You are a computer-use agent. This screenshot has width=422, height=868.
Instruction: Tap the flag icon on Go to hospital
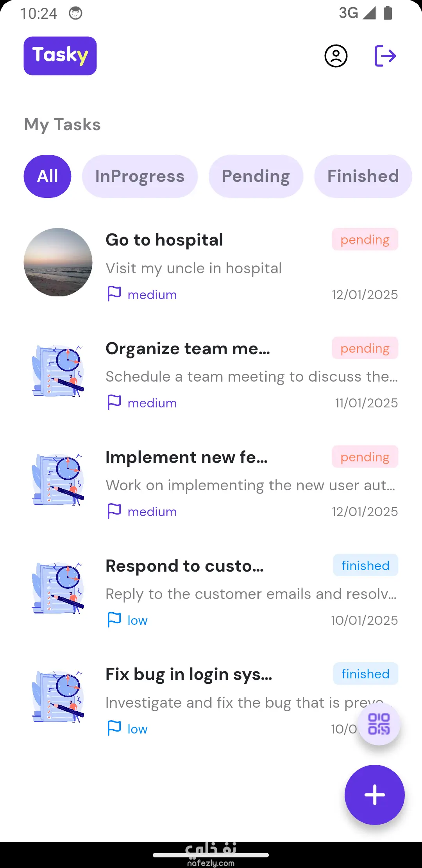114,294
